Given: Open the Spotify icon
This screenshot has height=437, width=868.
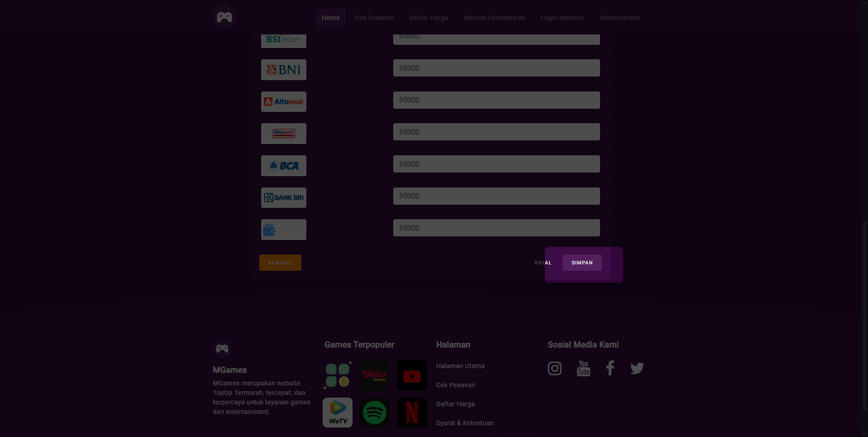Looking at the screenshot, I should tap(375, 413).
